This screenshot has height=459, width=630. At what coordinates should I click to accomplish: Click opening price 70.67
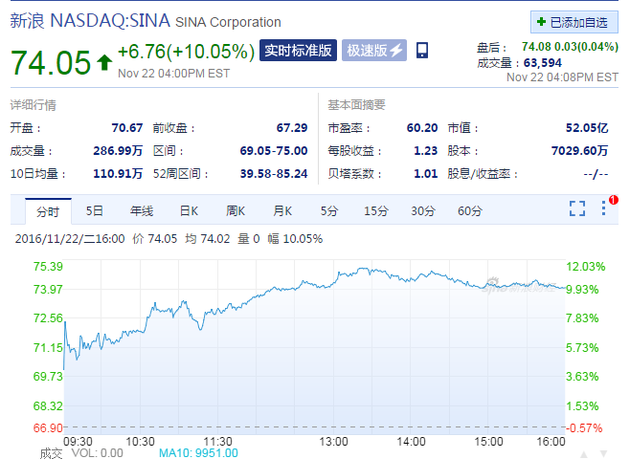[127, 128]
